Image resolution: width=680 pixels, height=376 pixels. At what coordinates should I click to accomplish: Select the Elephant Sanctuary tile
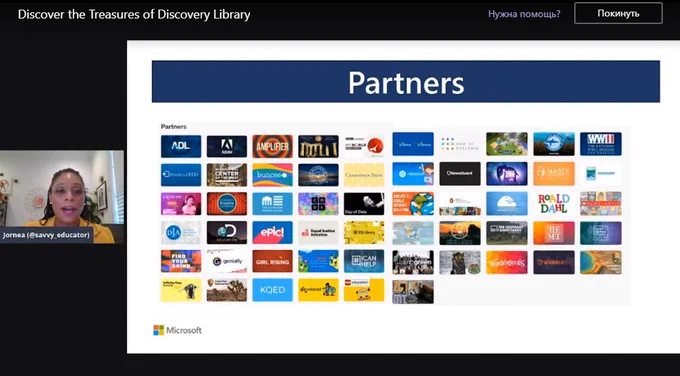click(x=507, y=233)
